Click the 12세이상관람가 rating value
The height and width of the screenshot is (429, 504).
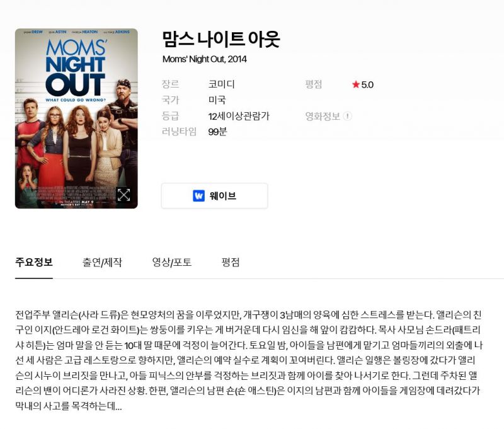point(239,116)
